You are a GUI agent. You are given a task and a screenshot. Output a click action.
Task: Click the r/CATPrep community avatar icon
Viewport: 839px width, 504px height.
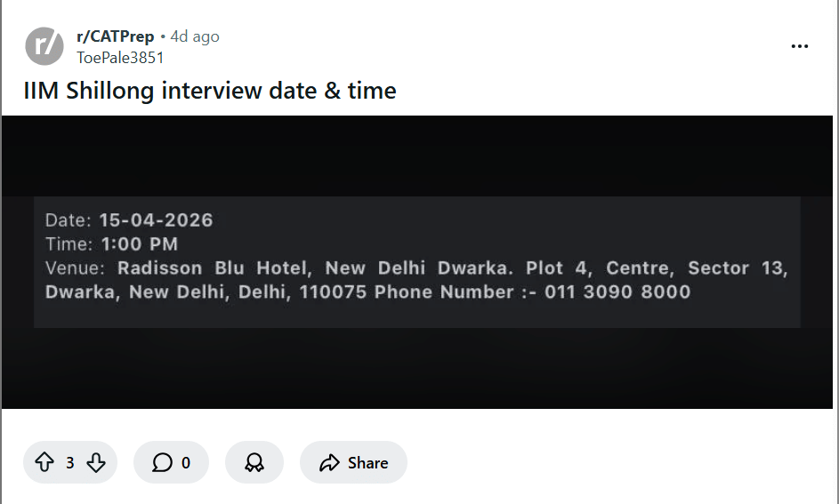click(x=44, y=45)
